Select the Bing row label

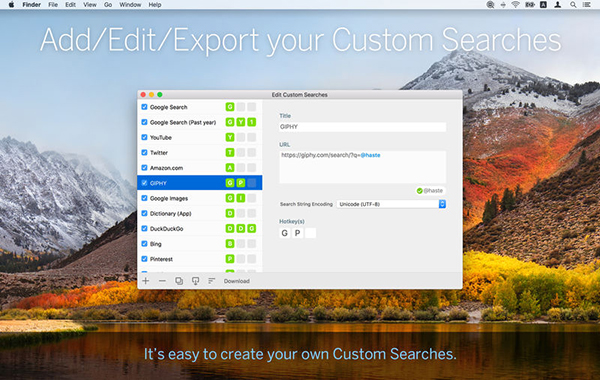pos(156,244)
